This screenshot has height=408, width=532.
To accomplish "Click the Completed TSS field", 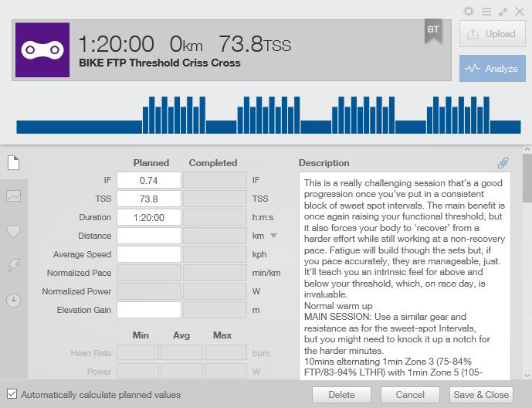I will coord(215,199).
